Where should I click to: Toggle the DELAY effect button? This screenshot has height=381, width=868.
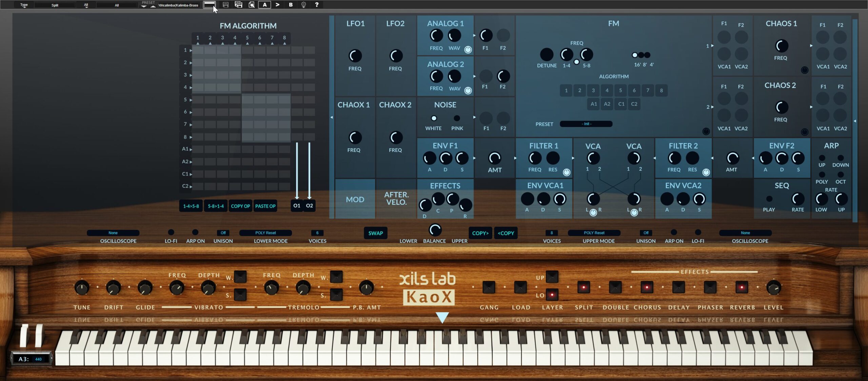point(678,287)
